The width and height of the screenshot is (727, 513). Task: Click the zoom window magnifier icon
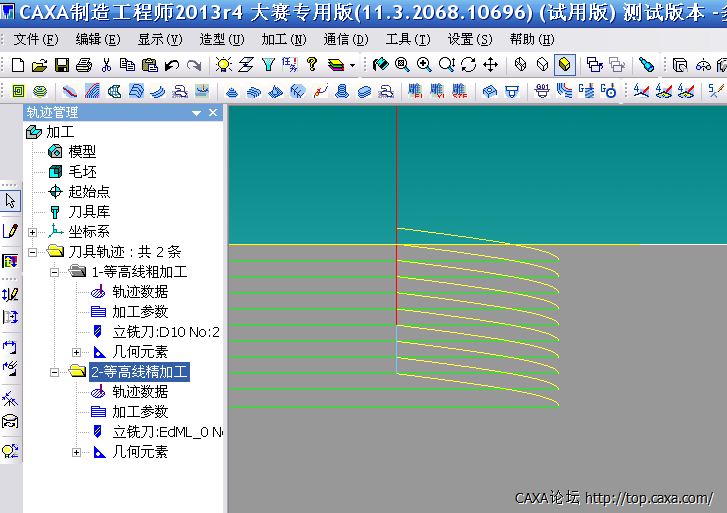402,64
